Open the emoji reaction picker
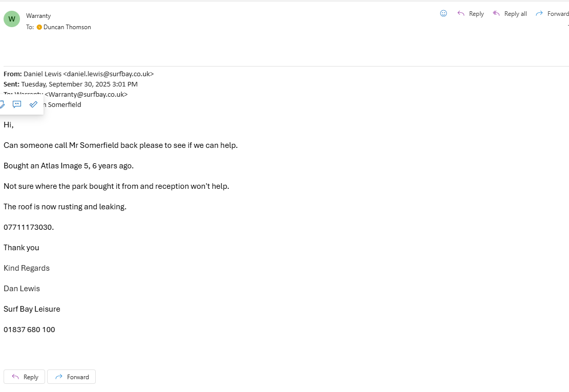The image size is (569, 392). (x=444, y=14)
